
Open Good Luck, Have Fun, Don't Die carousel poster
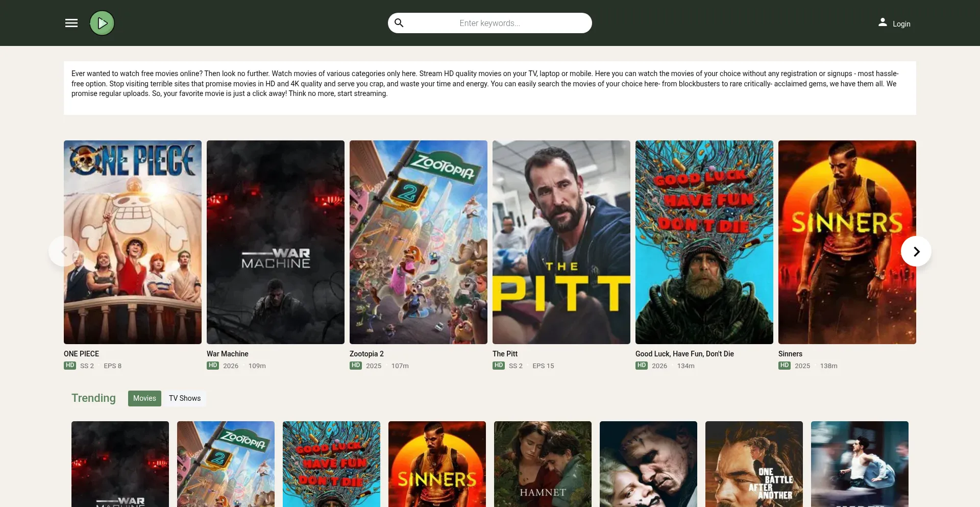tap(704, 242)
